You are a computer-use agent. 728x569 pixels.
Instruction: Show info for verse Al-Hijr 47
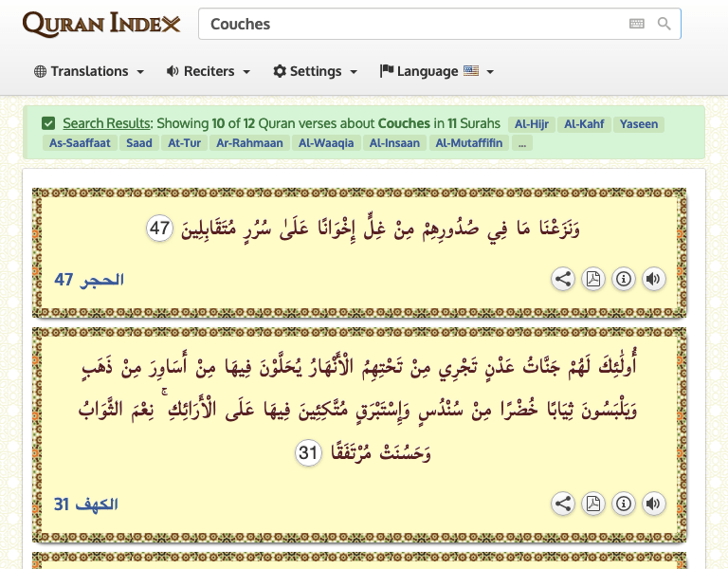click(x=624, y=279)
